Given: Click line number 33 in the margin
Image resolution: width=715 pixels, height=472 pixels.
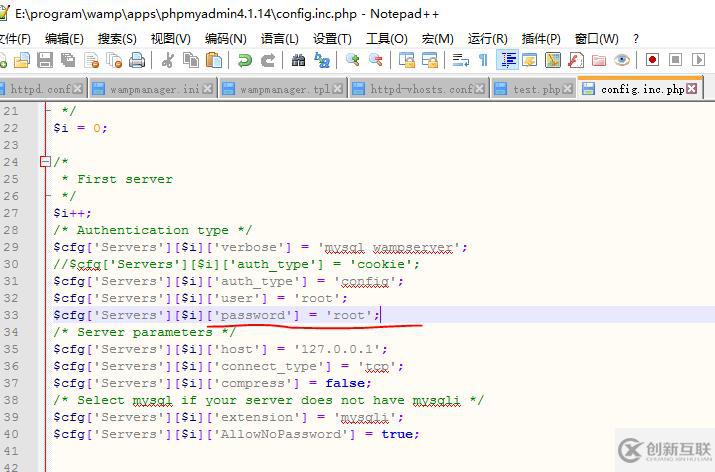Looking at the screenshot, I should [x=11, y=315].
